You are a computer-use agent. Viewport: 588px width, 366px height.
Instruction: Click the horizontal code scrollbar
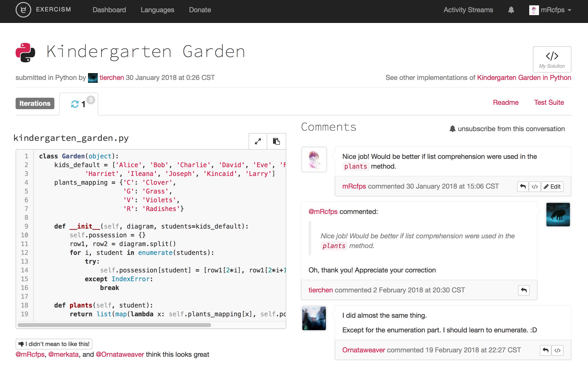tap(114, 325)
